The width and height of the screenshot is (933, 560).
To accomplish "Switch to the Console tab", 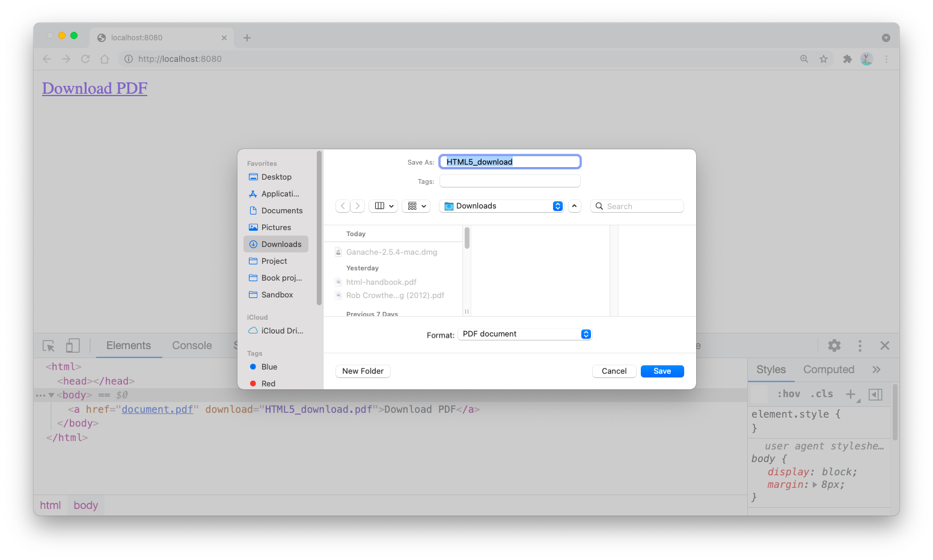I will [192, 345].
